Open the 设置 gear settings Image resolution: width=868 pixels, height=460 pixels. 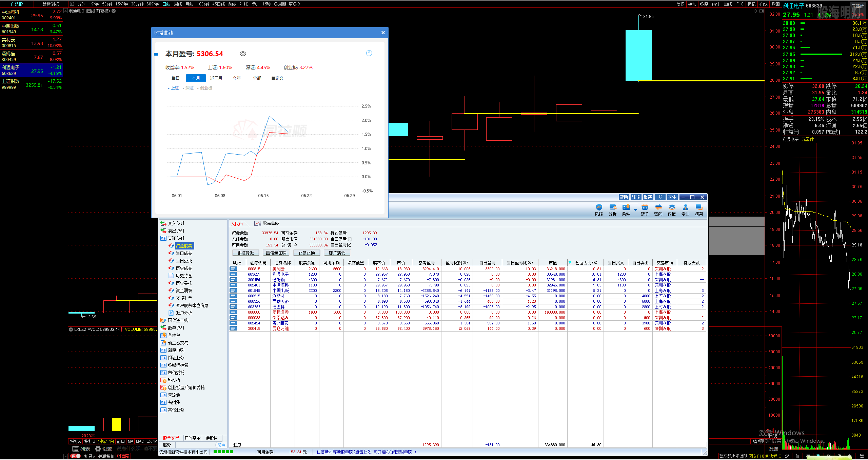point(104,449)
